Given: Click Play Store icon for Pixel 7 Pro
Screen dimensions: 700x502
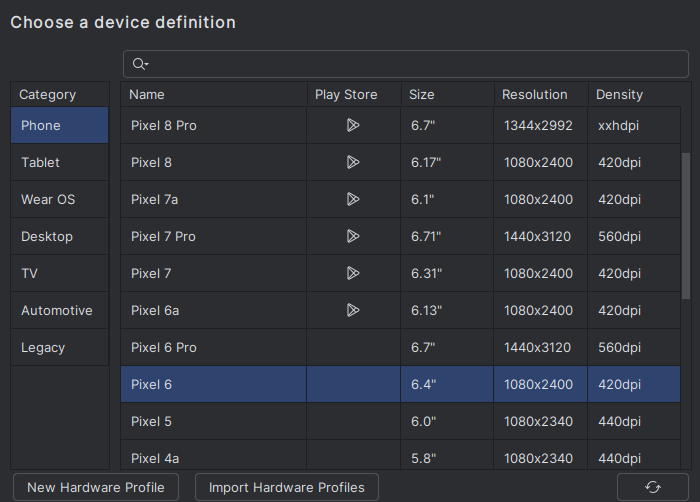Looking at the screenshot, I should [352, 236].
